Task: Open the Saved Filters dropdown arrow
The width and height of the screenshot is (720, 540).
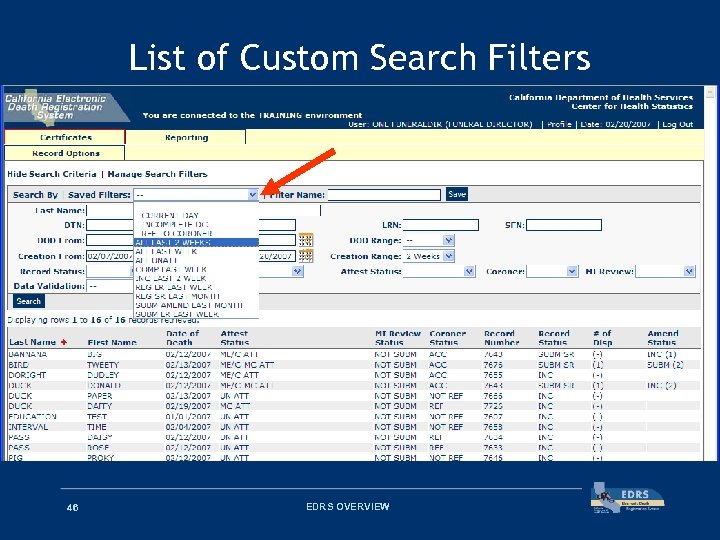Action: pos(253,195)
